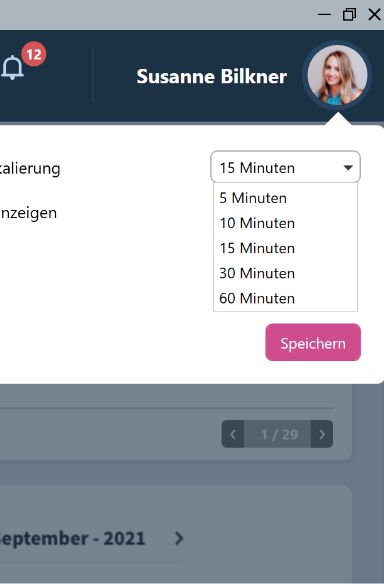
Task: Restore down the application window
Action: [349, 15]
